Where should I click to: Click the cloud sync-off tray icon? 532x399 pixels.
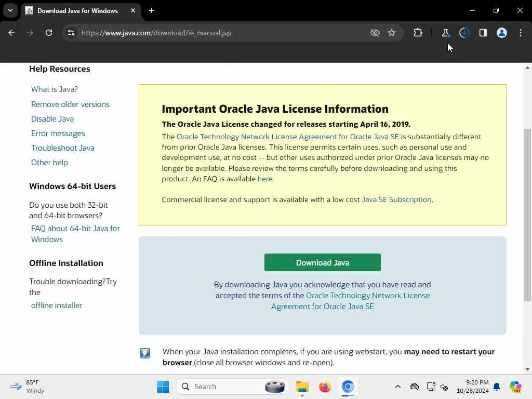[414, 387]
